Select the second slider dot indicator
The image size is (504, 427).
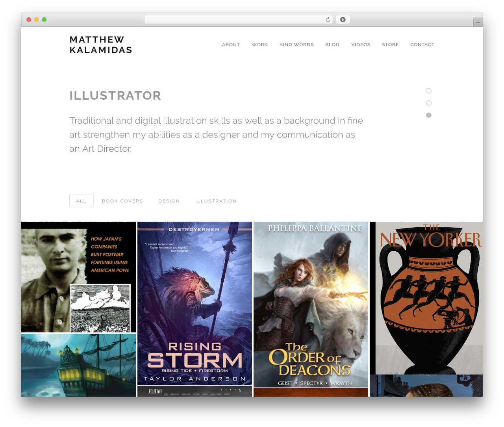[x=429, y=103]
